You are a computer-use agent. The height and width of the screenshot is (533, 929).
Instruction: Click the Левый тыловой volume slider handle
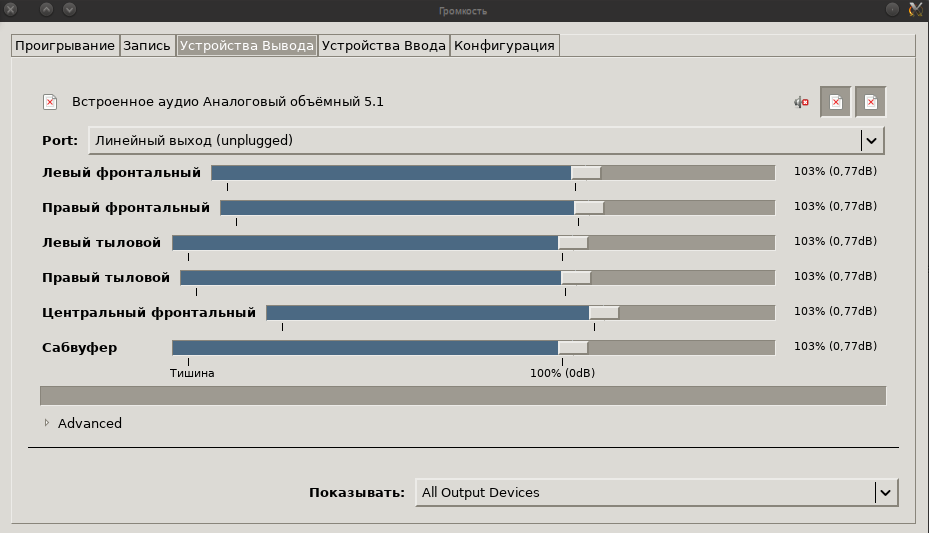click(x=573, y=242)
